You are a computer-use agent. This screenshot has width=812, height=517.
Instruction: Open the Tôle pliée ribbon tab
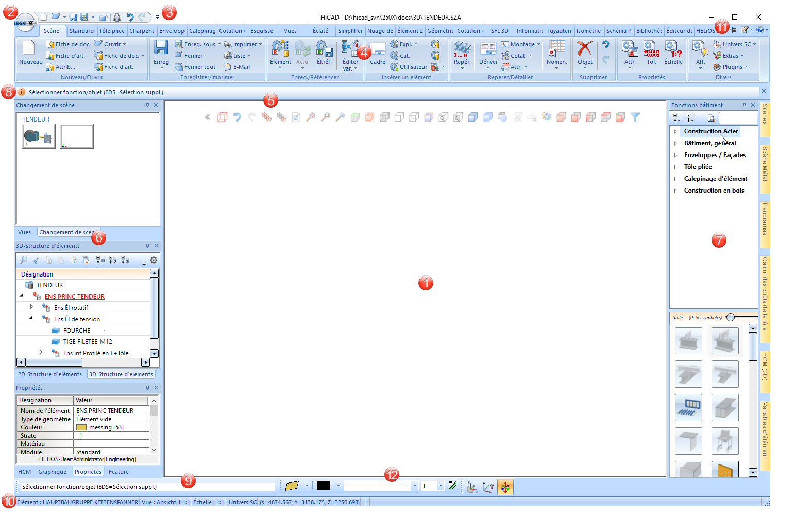(x=112, y=31)
